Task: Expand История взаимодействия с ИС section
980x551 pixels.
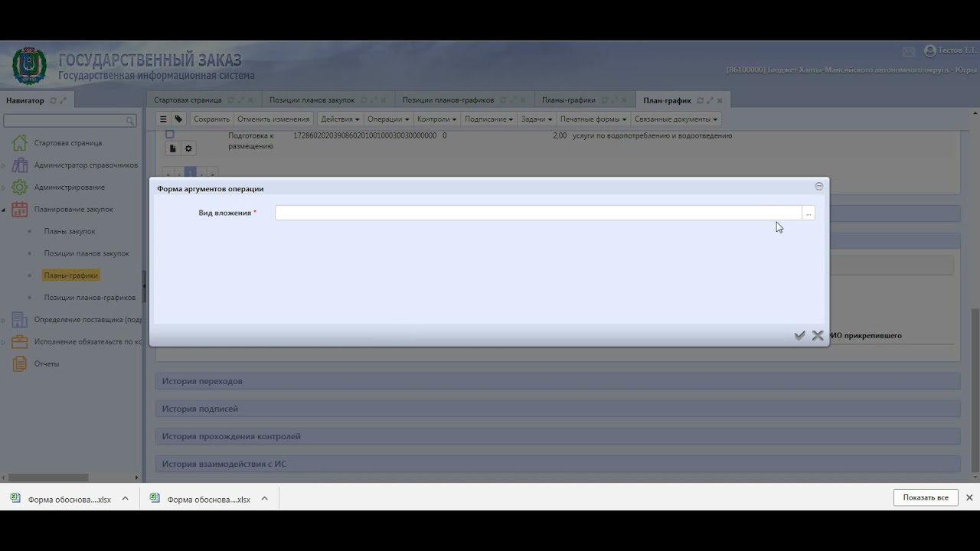Action: tap(558, 464)
